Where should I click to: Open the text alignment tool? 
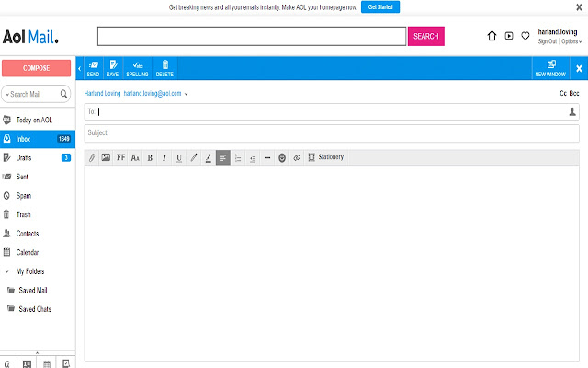[x=223, y=157]
